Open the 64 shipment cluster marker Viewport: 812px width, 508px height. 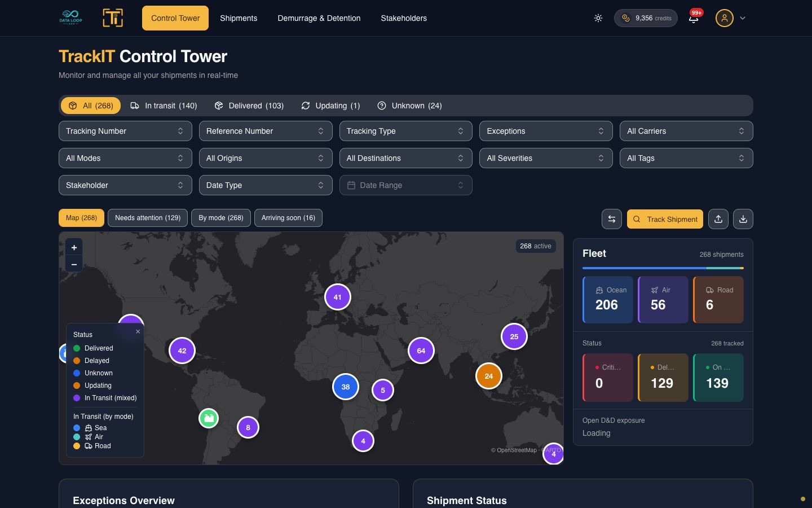pos(421,351)
